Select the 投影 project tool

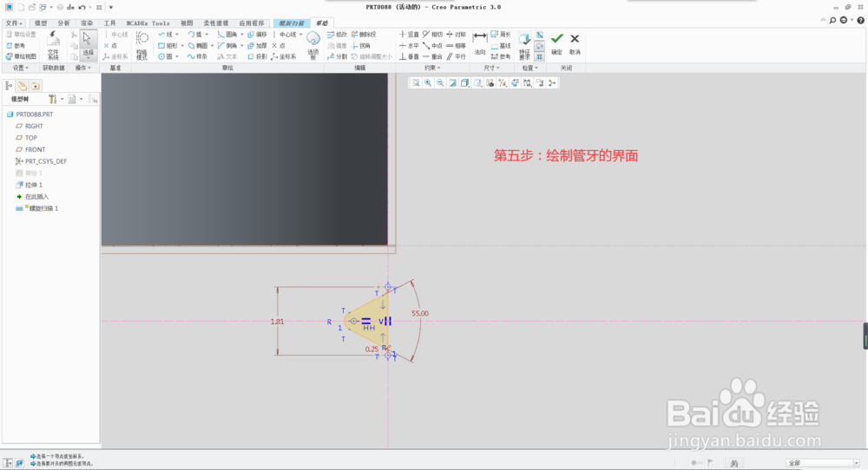click(258, 56)
